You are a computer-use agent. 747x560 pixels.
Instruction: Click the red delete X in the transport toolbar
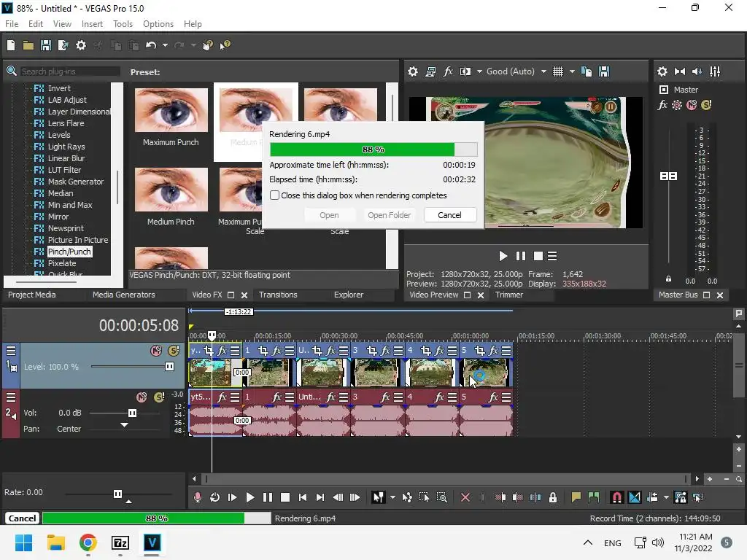click(x=465, y=497)
